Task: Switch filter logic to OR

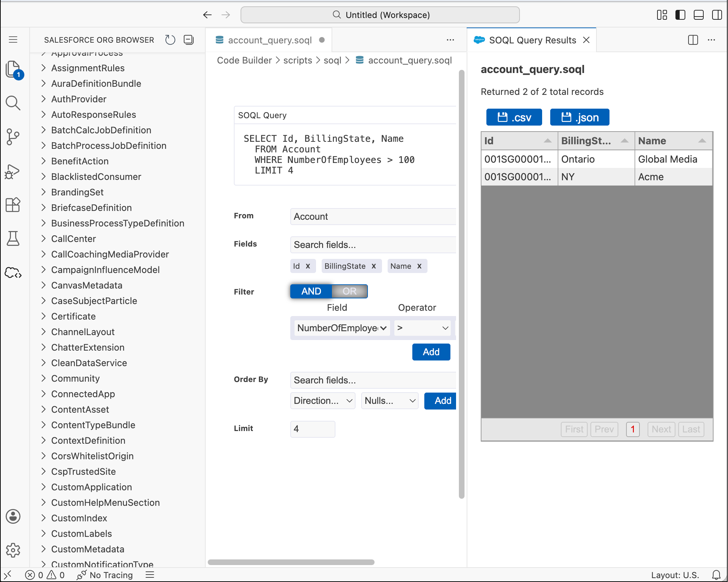Action: [x=350, y=291]
